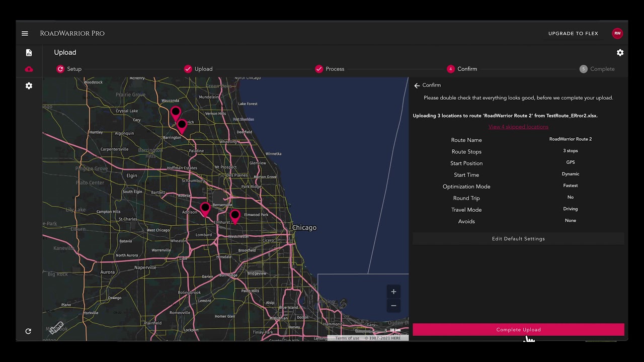
Task: Select map pin near Addison
Action: click(x=205, y=210)
